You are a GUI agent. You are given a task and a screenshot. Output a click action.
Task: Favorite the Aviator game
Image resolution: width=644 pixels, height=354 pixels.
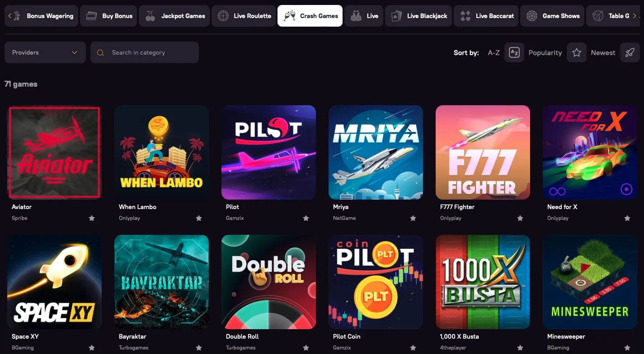pos(92,218)
